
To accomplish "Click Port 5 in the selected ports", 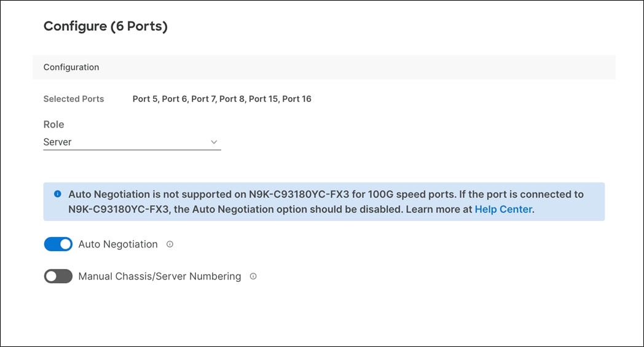I will pos(145,99).
